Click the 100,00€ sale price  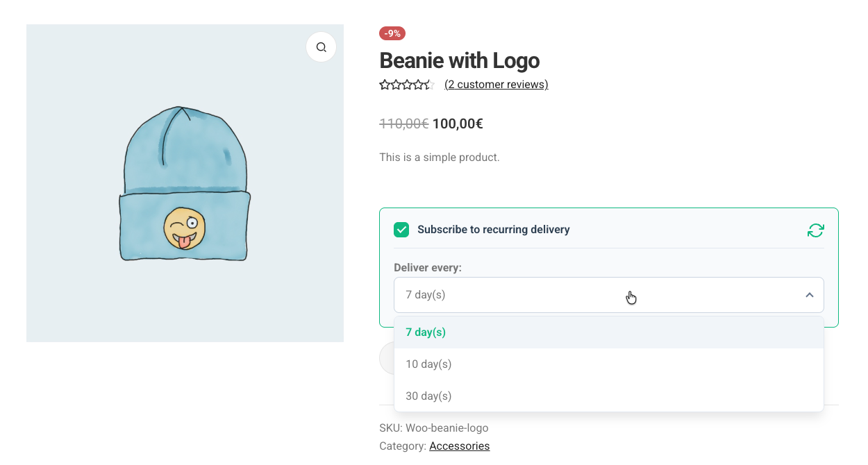point(458,124)
